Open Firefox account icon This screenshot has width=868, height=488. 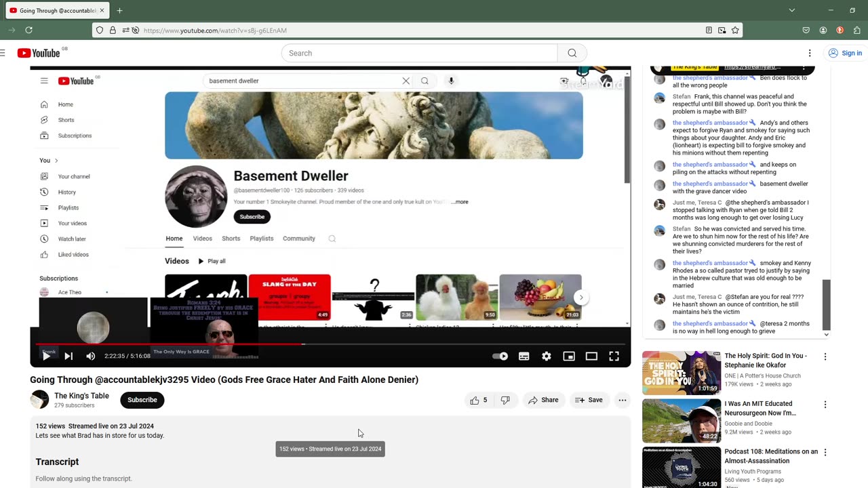[x=823, y=30]
